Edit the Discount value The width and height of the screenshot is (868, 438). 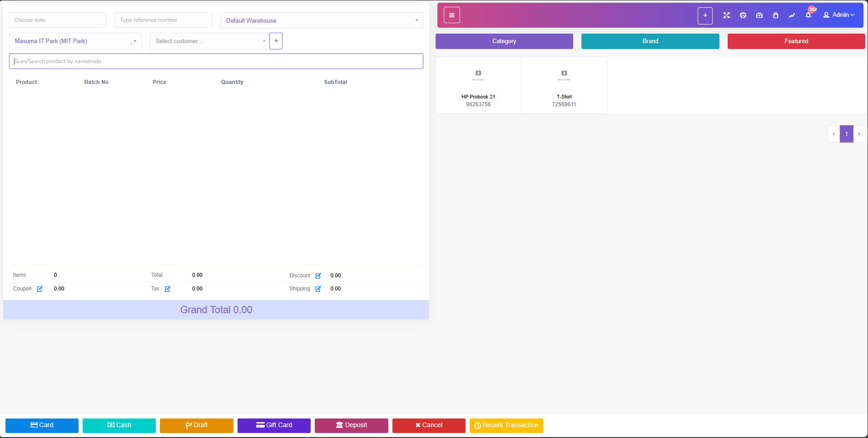318,276
